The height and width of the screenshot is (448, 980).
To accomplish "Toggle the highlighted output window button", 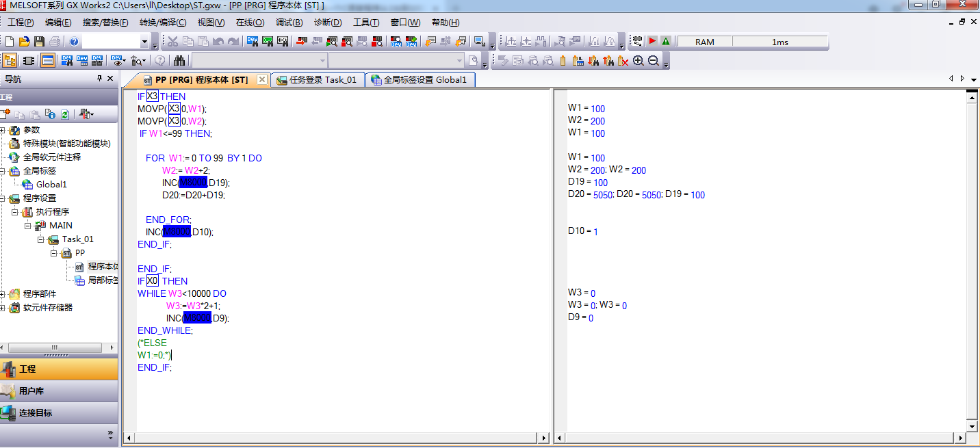I will tap(47, 61).
